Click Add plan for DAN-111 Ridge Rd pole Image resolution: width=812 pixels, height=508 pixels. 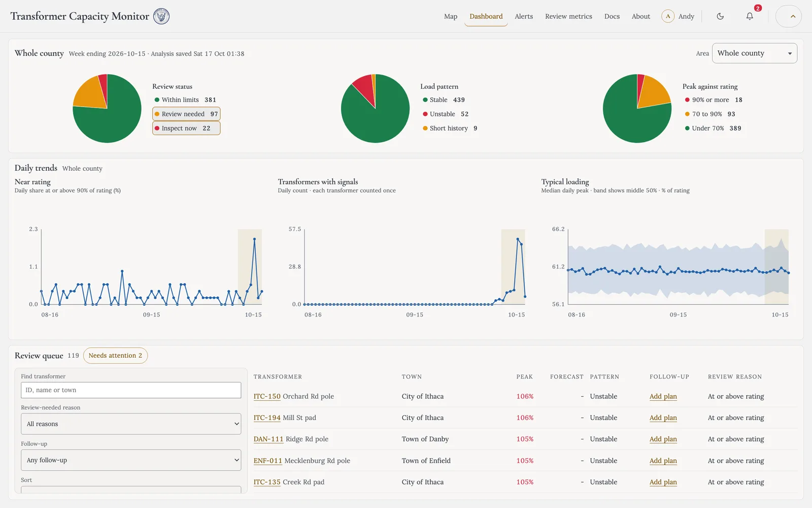coord(663,439)
